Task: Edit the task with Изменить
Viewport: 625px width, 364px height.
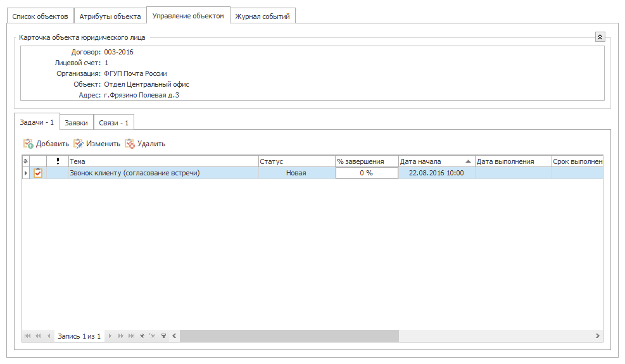Action: [97, 144]
